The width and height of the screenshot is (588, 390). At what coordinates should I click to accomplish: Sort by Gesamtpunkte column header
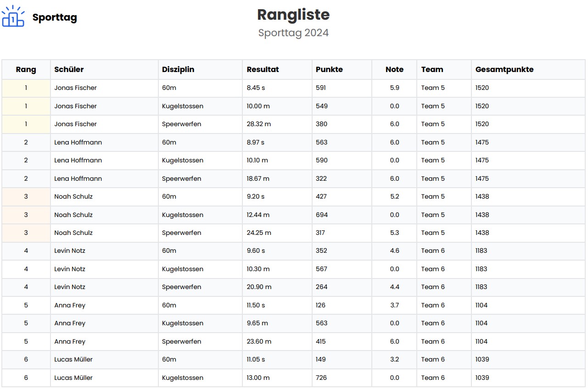tap(504, 70)
